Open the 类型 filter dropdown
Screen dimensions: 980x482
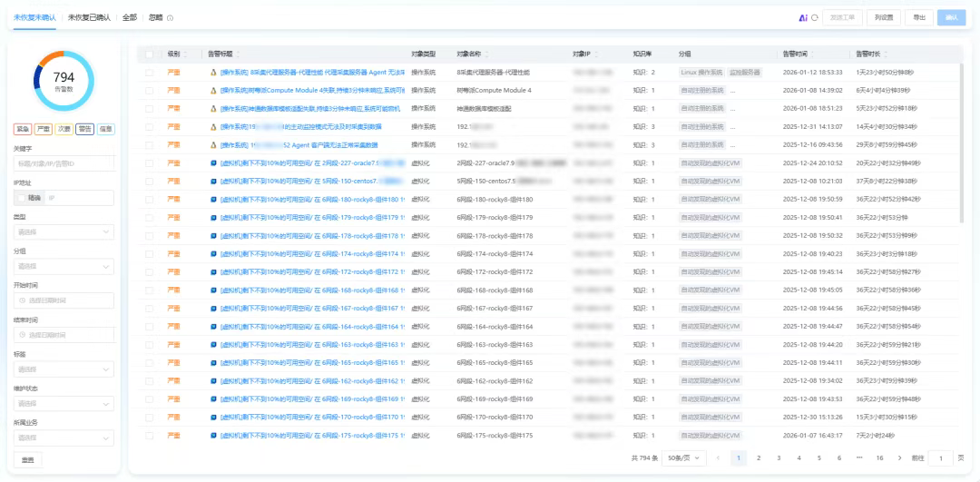(64, 231)
